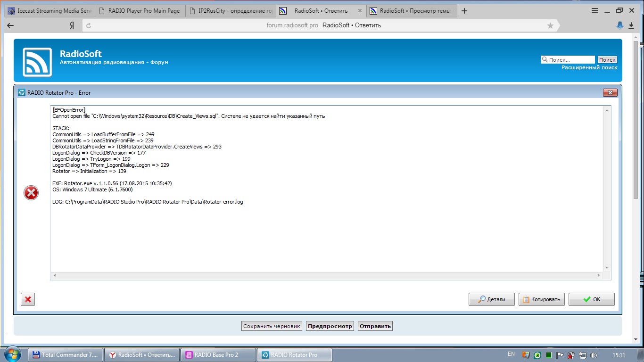
Task: Click the blue Yandex extension icon
Action: [620, 26]
